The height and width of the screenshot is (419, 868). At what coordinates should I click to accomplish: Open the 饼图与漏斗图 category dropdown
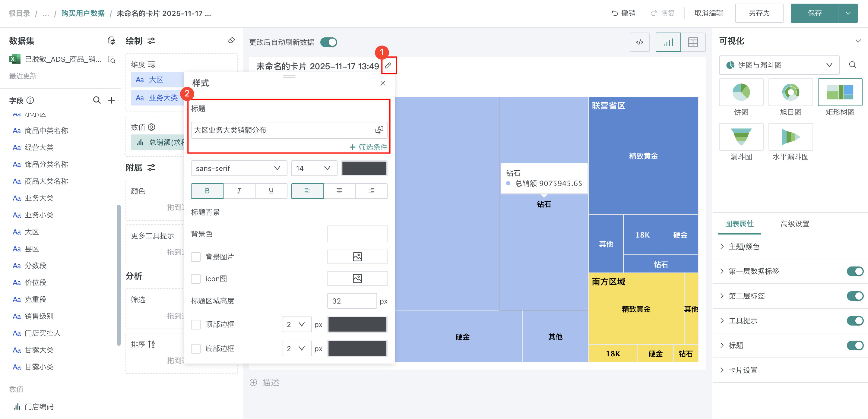click(779, 65)
